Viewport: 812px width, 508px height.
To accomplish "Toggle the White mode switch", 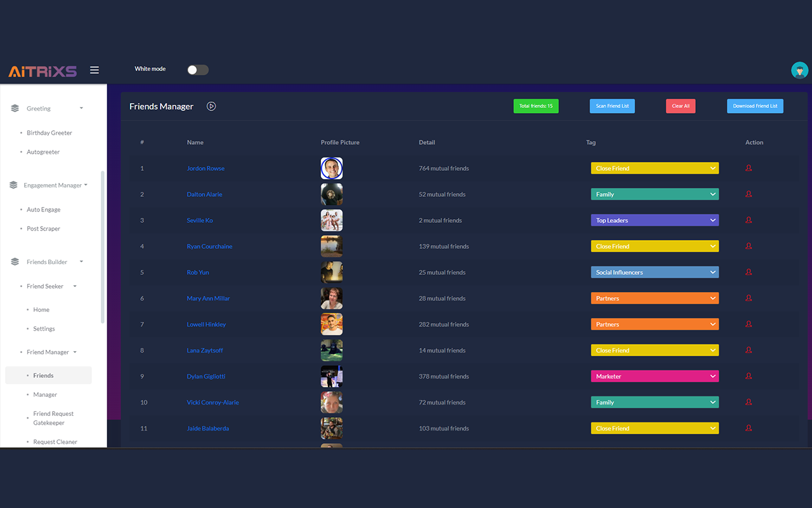I will [x=197, y=70].
